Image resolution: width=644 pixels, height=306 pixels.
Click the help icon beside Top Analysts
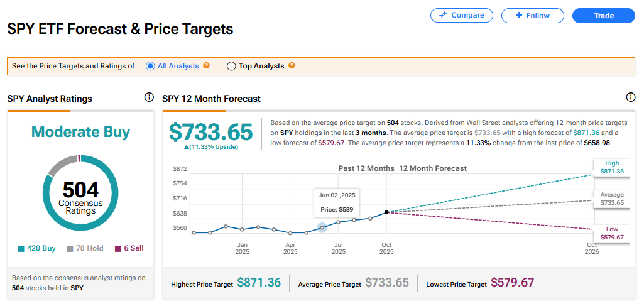pos(292,66)
